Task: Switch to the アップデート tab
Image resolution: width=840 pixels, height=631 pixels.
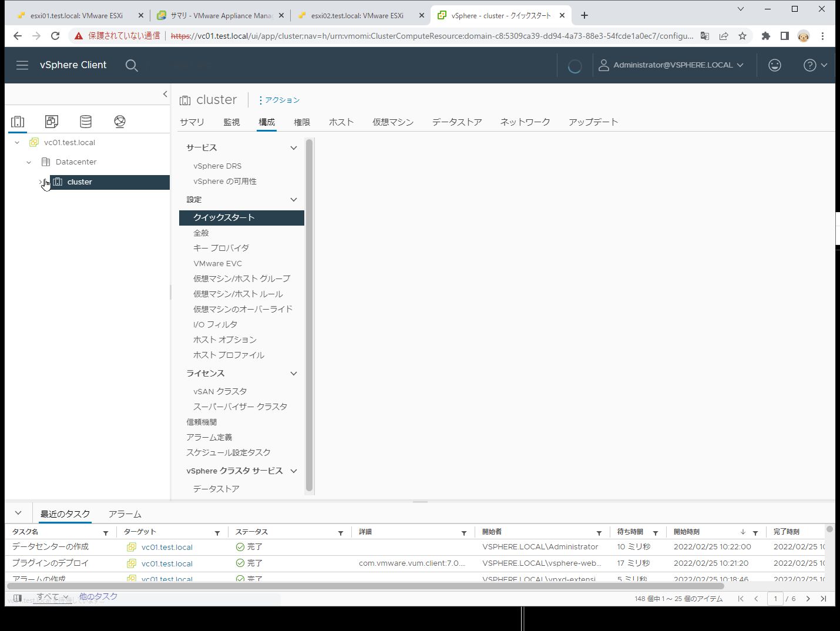Action: pos(593,122)
